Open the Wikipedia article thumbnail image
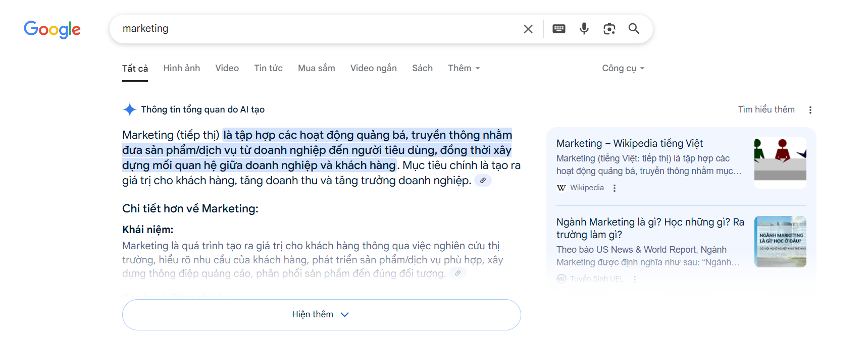The height and width of the screenshot is (340, 868). 780,163
